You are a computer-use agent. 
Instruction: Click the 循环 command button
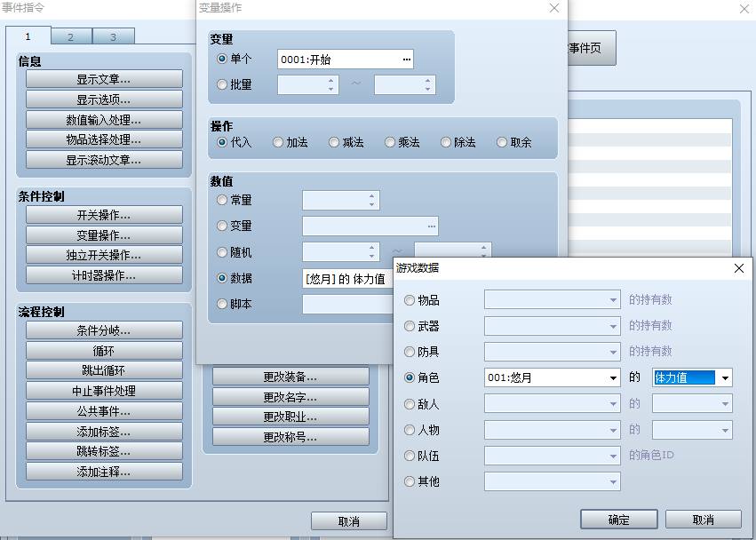104,351
